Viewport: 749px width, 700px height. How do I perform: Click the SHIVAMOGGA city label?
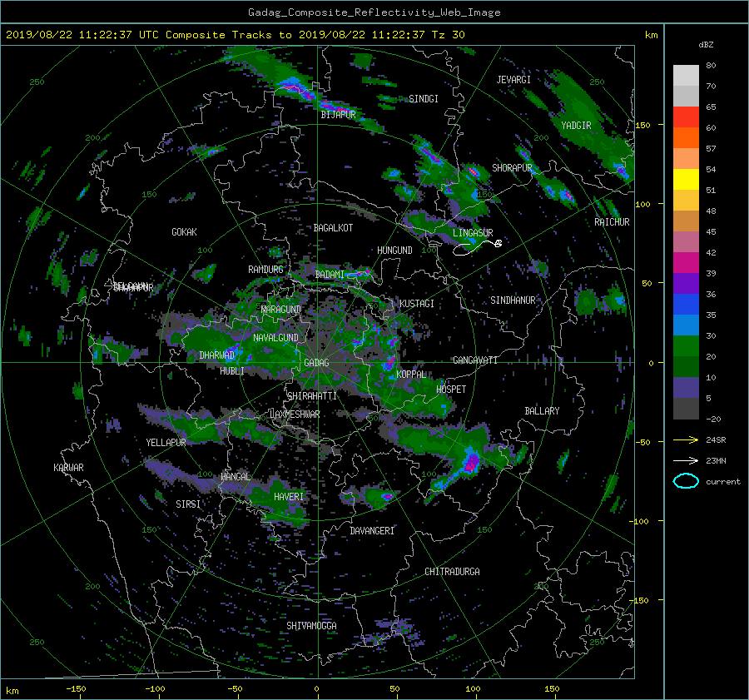pos(311,625)
